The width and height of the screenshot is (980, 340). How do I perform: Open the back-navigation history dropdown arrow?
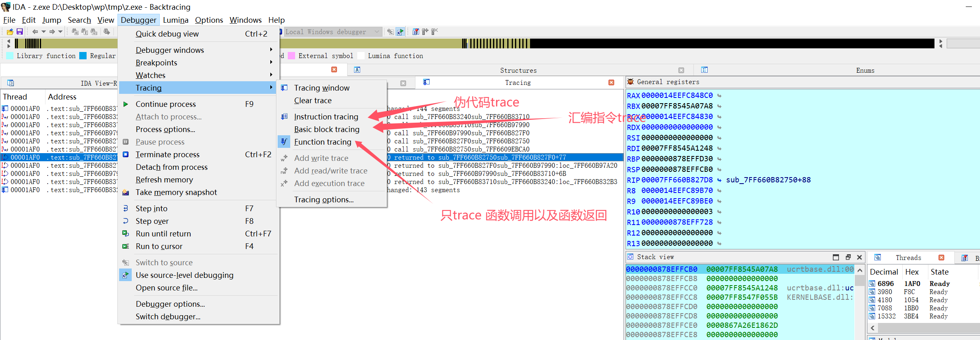click(43, 32)
